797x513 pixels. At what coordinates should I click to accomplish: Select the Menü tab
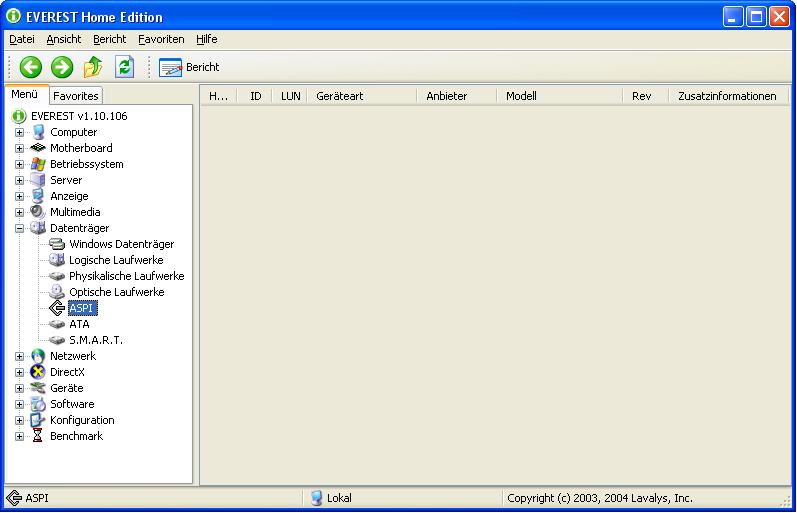24,94
